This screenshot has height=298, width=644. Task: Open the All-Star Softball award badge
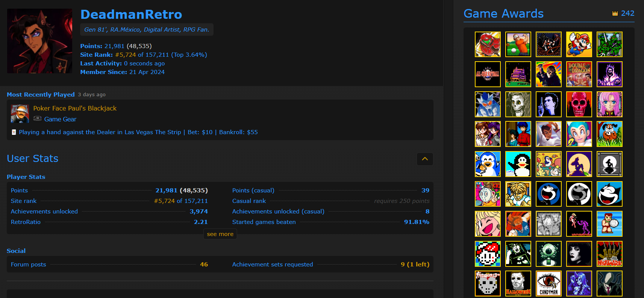pyautogui.click(x=488, y=74)
